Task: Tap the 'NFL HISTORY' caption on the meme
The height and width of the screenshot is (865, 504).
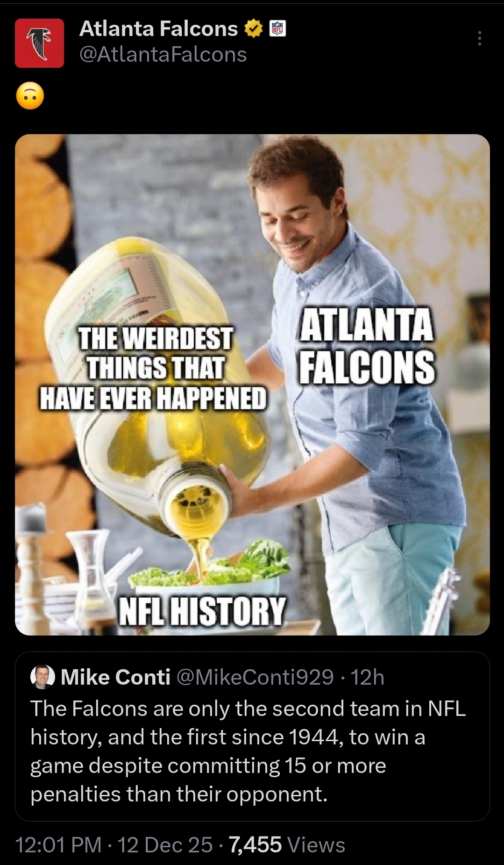Action: coord(202,611)
